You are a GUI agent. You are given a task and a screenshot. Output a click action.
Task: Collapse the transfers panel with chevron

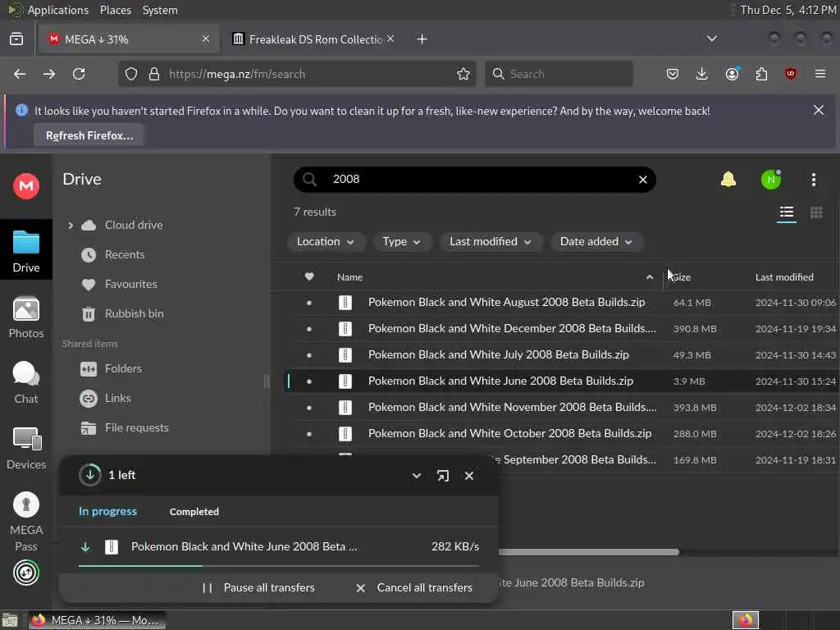pos(416,476)
